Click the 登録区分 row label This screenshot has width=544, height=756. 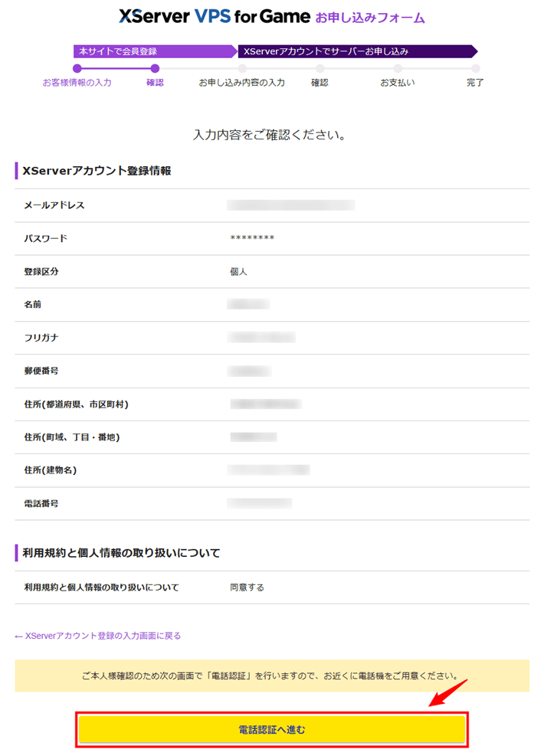tap(41, 271)
